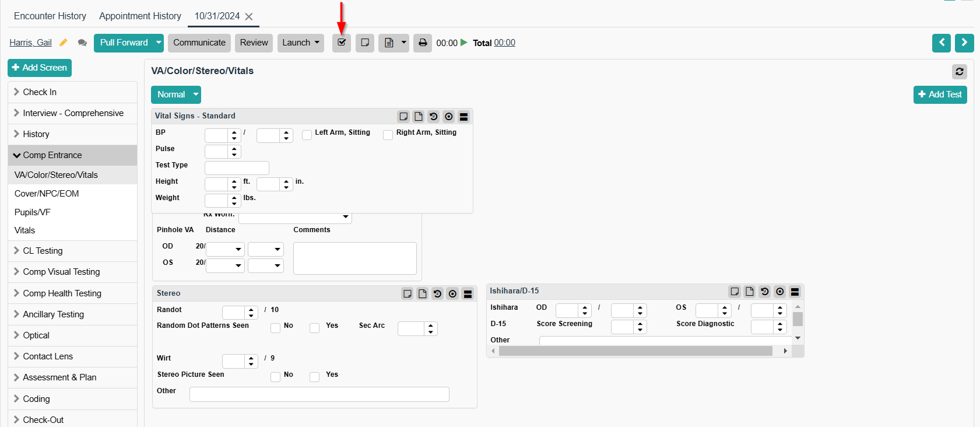
Task: Click the sticky note icon in the top toolbar
Action: click(x=365, y=43)
